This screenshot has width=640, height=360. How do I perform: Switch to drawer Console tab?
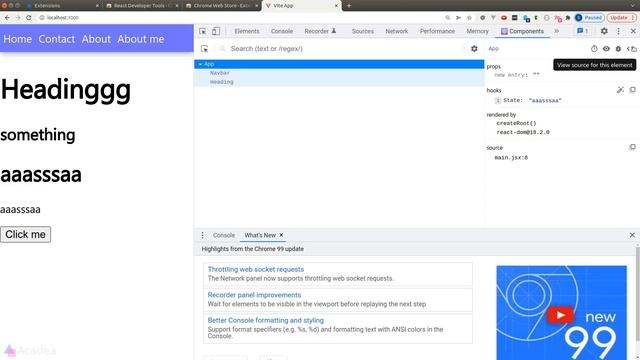pos(224,235)
